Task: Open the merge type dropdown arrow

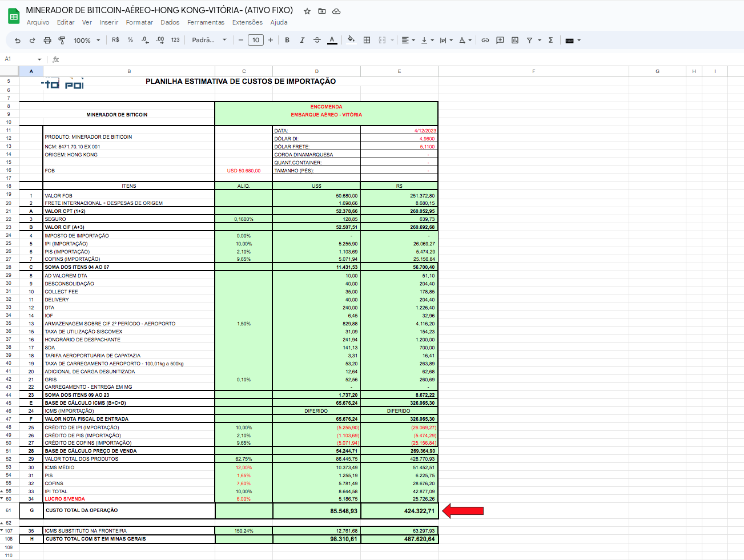Action: [x=392, y=41]
